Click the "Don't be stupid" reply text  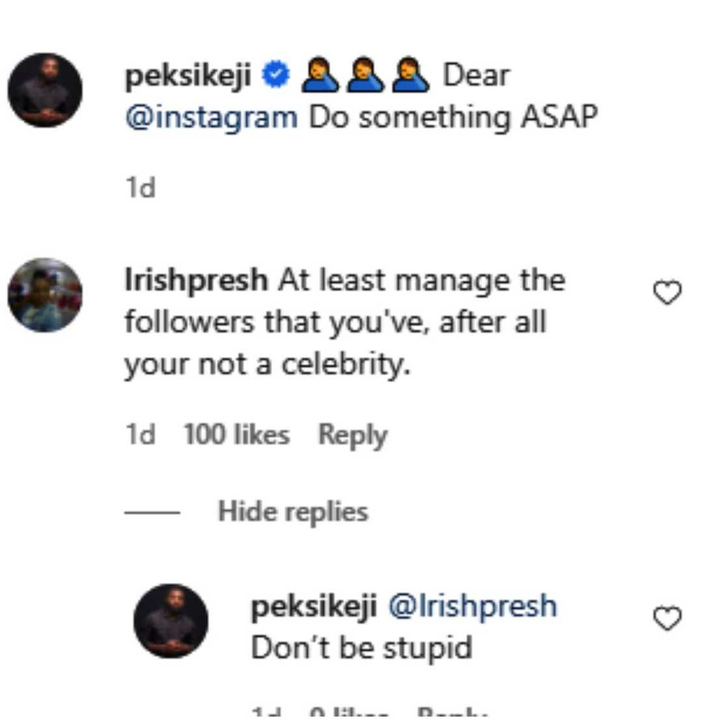coord(361,648)
